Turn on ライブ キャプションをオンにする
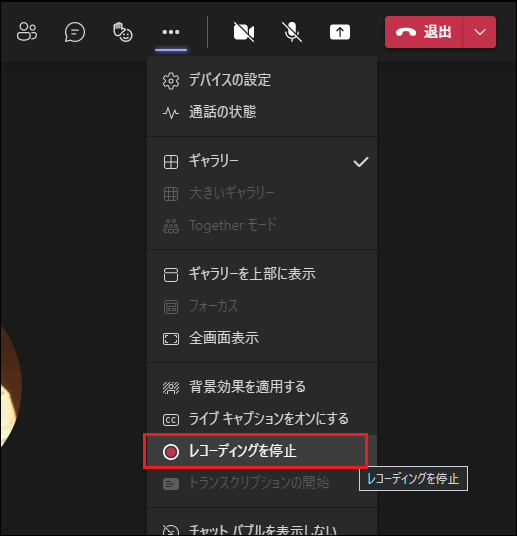Viewport: 517px width, 536px height. pos(262,419)
